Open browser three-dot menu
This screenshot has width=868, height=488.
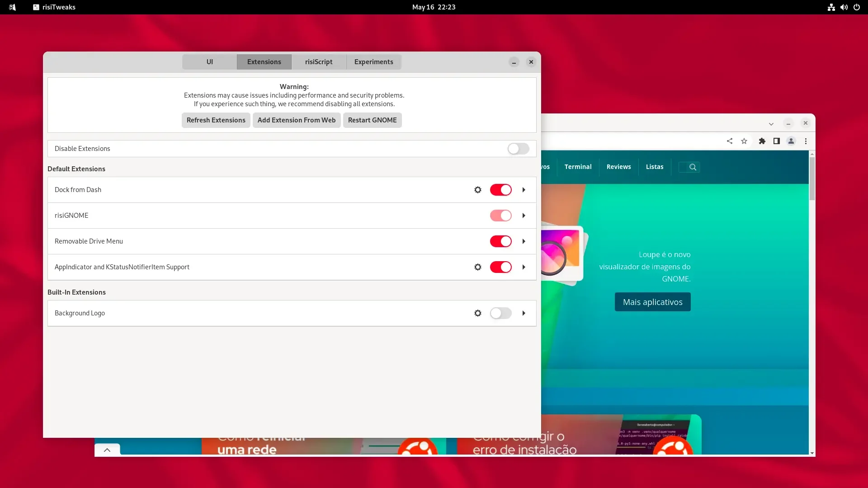point(806,141)
